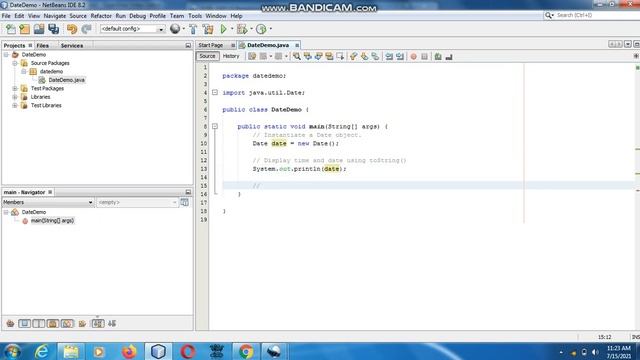Image resolution: width=640 pixels, height=360 pixels.
Task: Click the Start Macro Recording red icon
Action: [x=413, y=56]
